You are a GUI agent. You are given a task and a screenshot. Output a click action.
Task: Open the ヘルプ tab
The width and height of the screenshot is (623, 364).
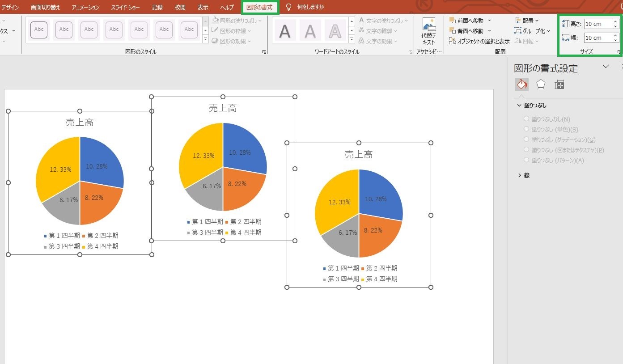pyautogui.click(x=227, y=7)
